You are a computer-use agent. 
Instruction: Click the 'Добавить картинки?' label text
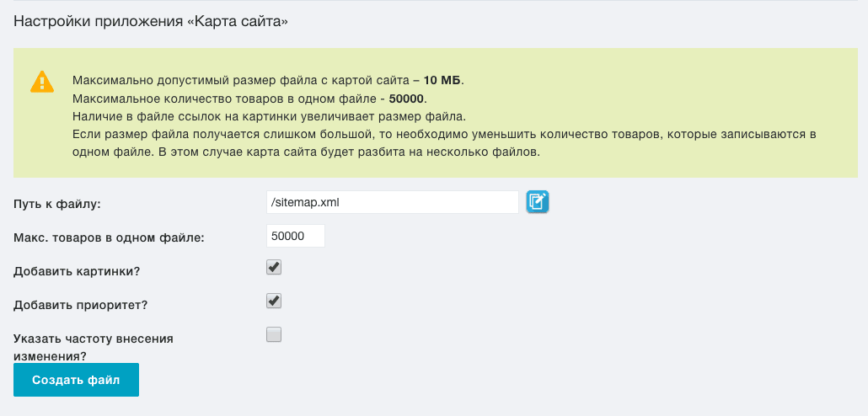(x=77, y=272)
